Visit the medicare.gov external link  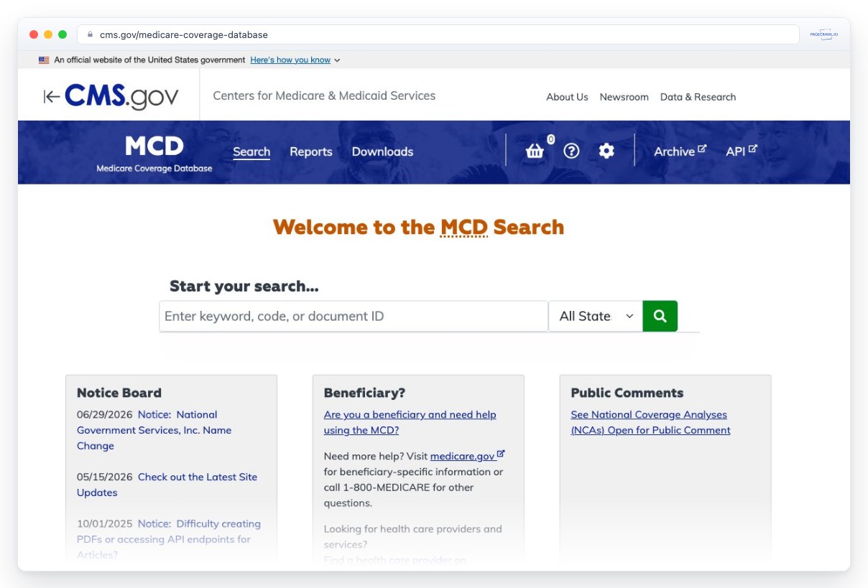tap(467, 456)
